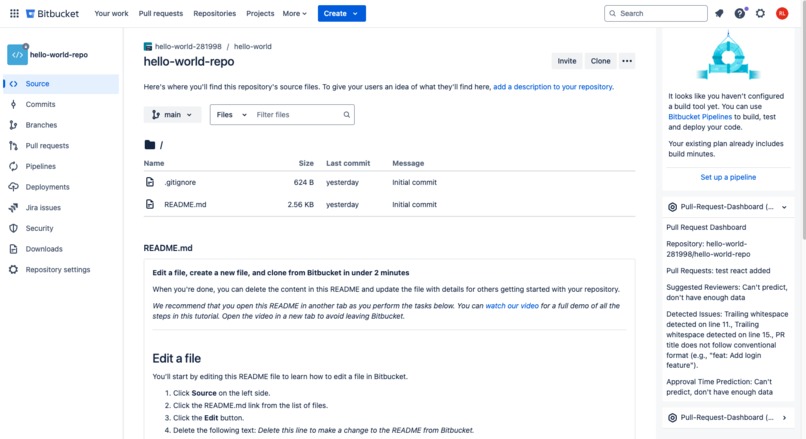Click the Deployments cloud icon

pos(13,187)
